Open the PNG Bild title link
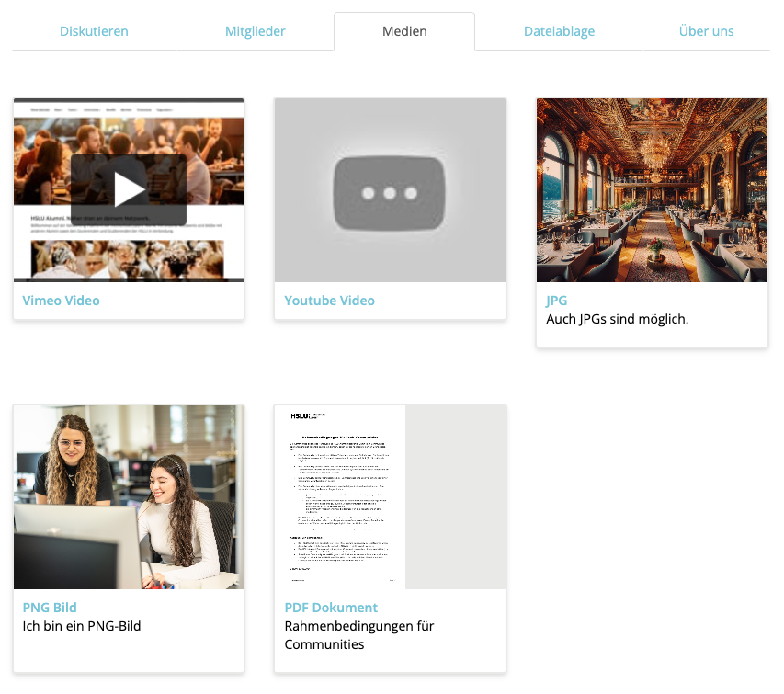 pyautogui.click(x=50, y=608)
